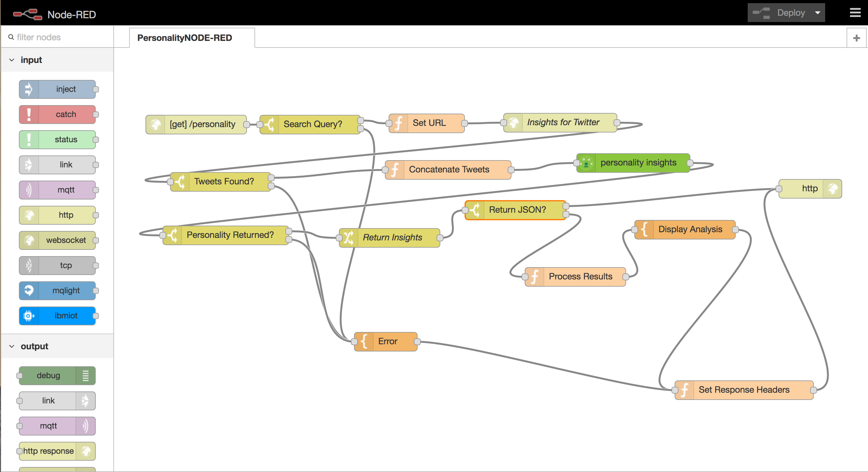This screenshot has width=868, height=472.
Task: Select the Return JSON? switch node
Action: [517, 210]
